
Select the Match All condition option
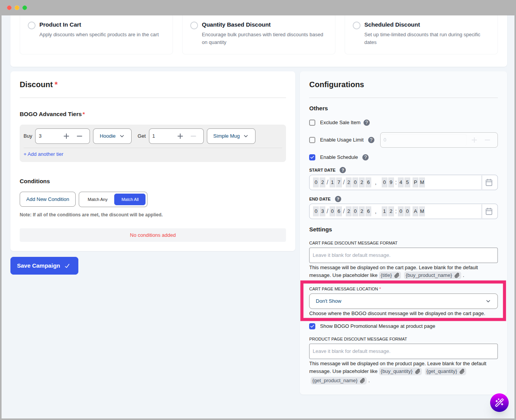click(130, 199)
